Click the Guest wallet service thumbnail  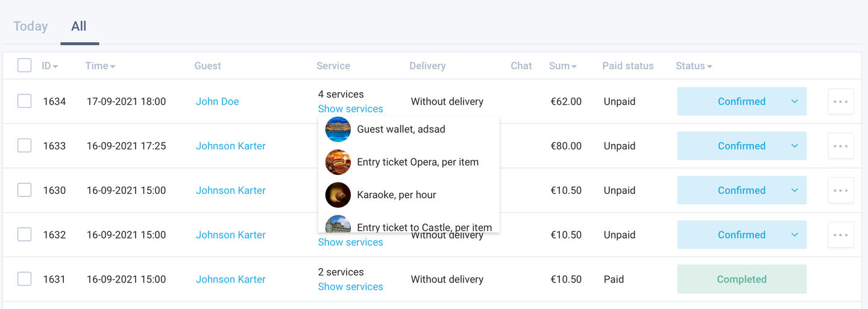[338, 129]
